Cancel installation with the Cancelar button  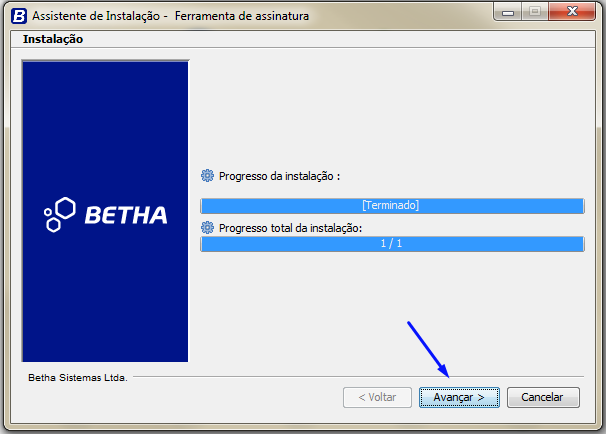tap(543, 397)
